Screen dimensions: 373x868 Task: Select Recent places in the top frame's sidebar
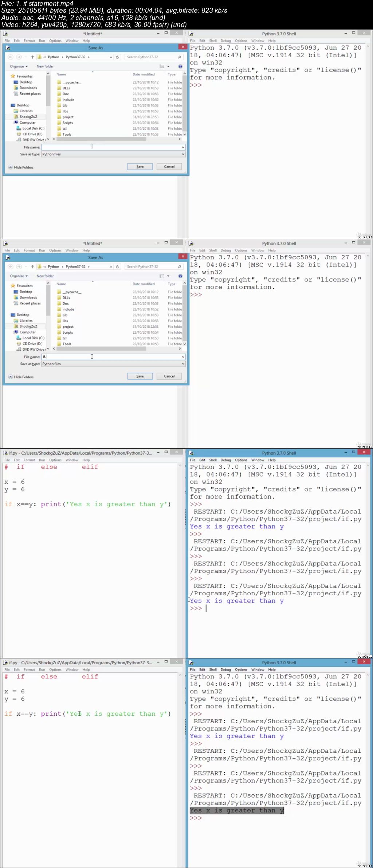30,94
